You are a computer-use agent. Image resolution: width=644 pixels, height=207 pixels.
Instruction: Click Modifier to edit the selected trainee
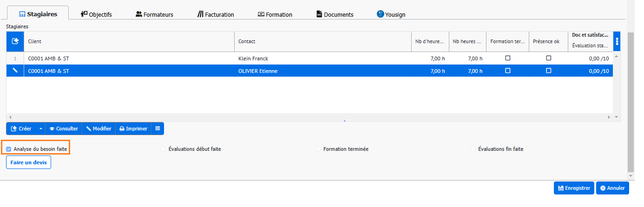point(99,129)
